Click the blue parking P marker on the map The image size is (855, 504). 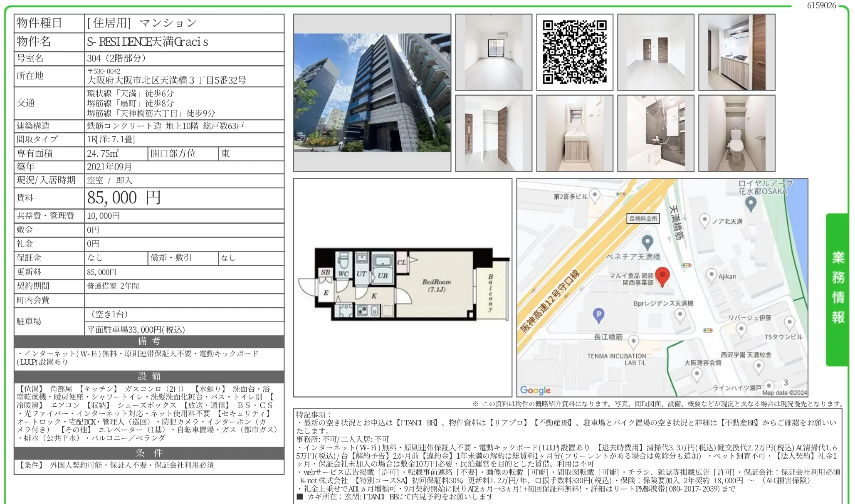pyautogui.click(x=598, y=316)
